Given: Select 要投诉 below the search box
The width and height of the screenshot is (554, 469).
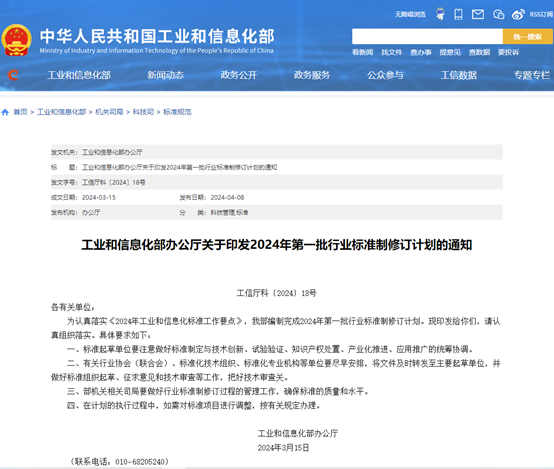Looking at the screenshot, I should (x=508, y=52).
